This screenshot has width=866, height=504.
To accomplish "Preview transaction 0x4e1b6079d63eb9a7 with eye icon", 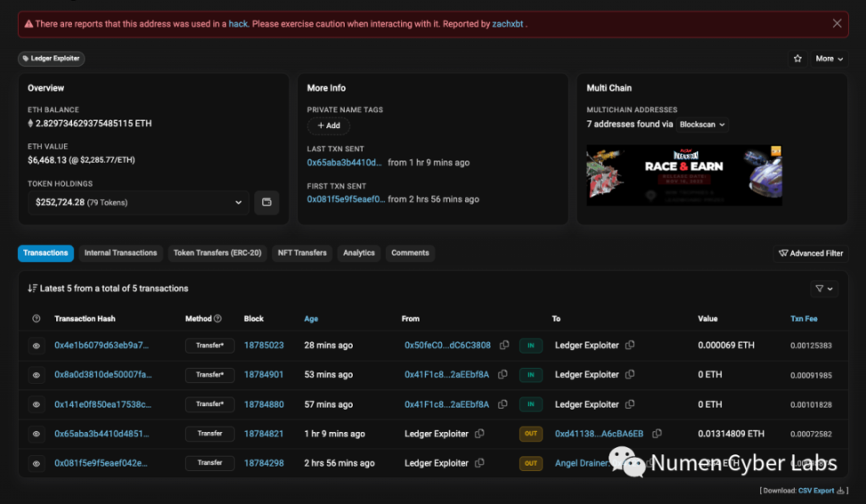I will 37,345.
